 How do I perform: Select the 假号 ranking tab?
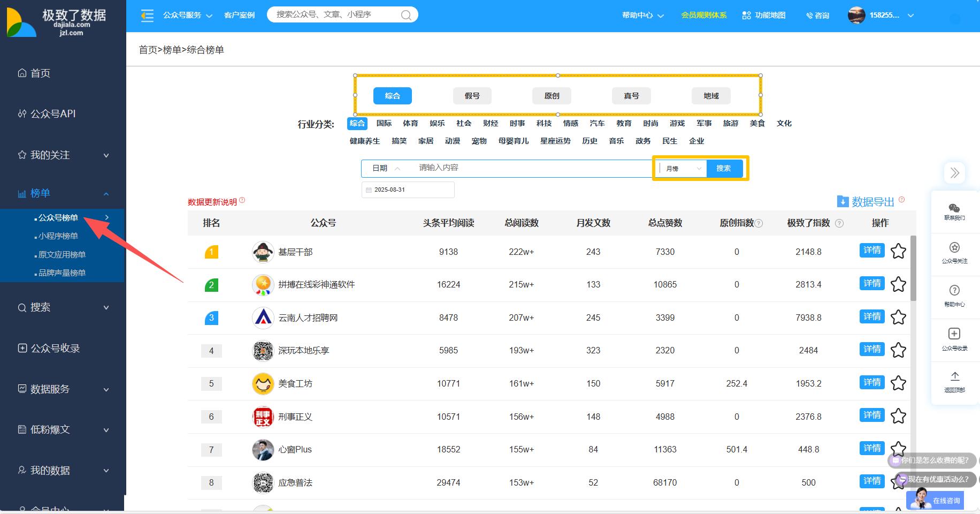[472, 96]
